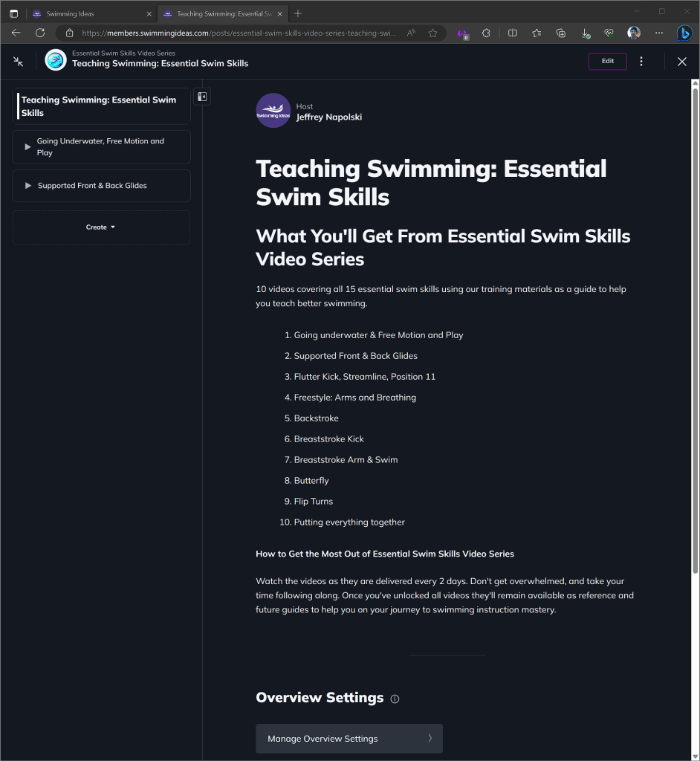Open the browser extensions puzzle icon
The height and width of the screenshot is (761, 700).
486,33
